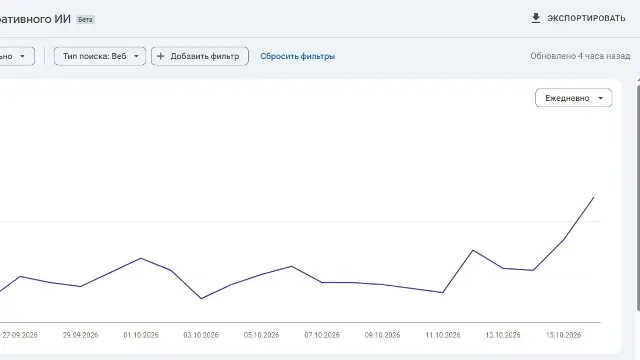Click the highest final point of the chart line
This screenshot has width=640, height=360.
(593, 198)
